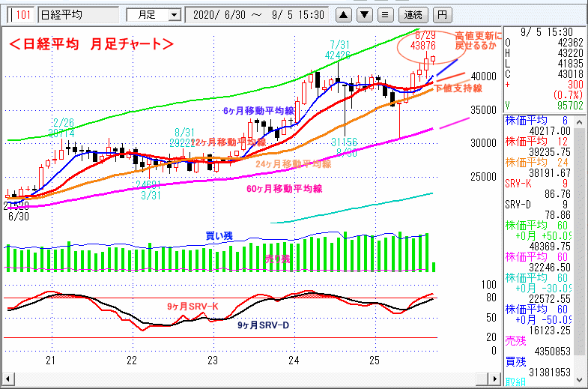Open the three-line menu button
Viewport: 588px width, 389px height.
pyautogui.click(x=385, y=15)
